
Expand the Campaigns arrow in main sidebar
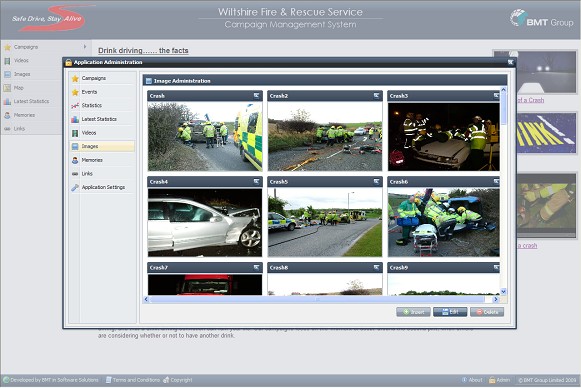[x=85, y=47]
